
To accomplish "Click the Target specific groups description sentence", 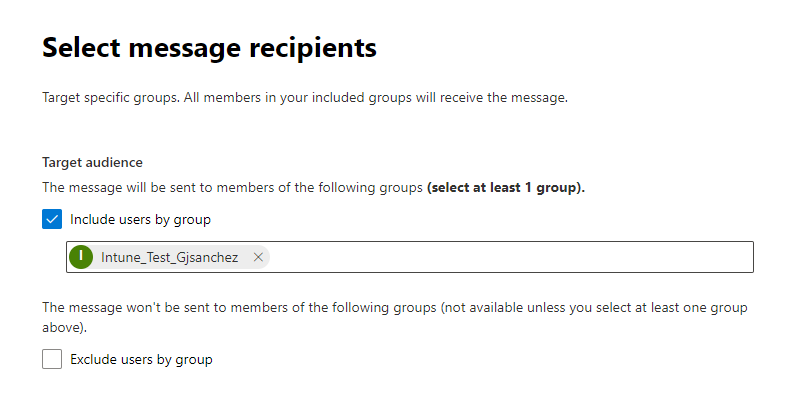I will point(110,98).
